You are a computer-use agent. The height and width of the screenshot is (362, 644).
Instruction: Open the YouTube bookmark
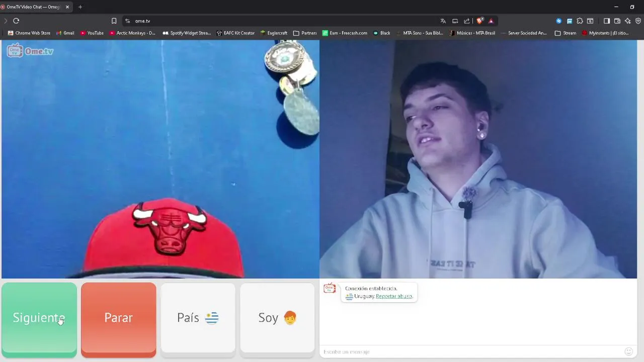92,33
